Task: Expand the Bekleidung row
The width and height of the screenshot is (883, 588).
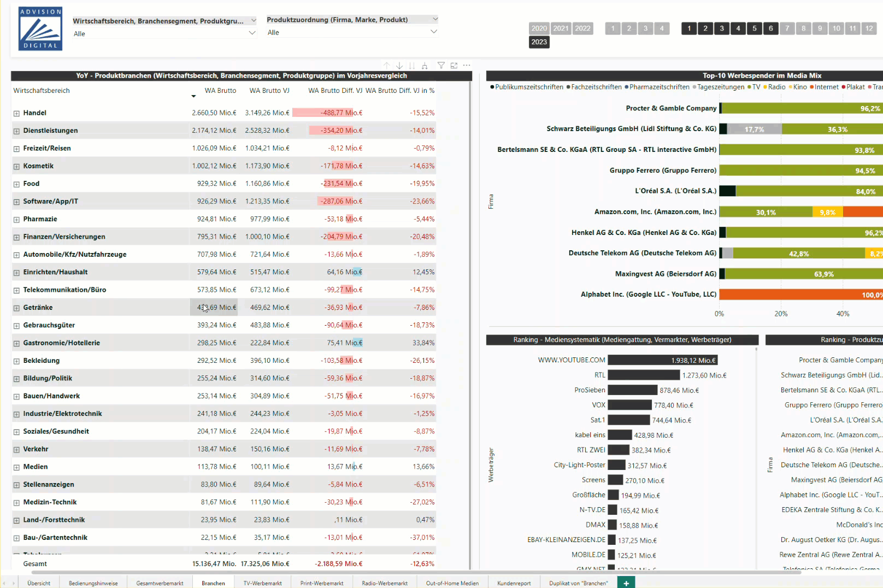Action: pos(16,361)
